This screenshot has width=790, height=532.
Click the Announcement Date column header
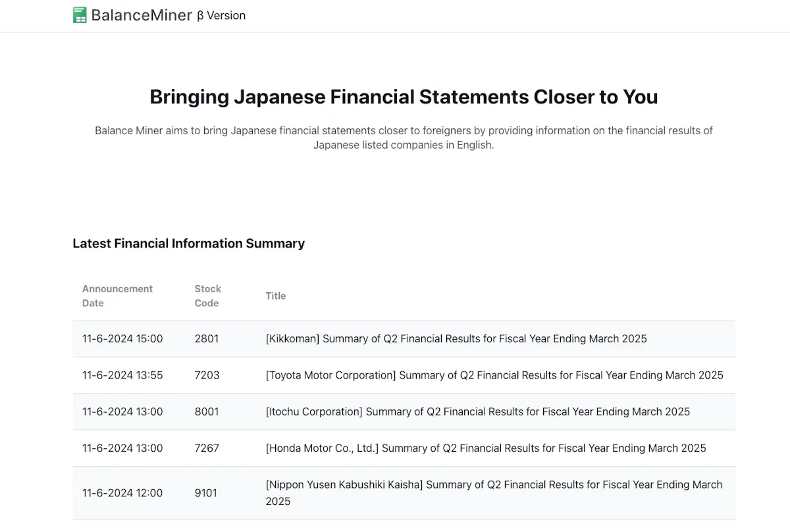[117, 296]
